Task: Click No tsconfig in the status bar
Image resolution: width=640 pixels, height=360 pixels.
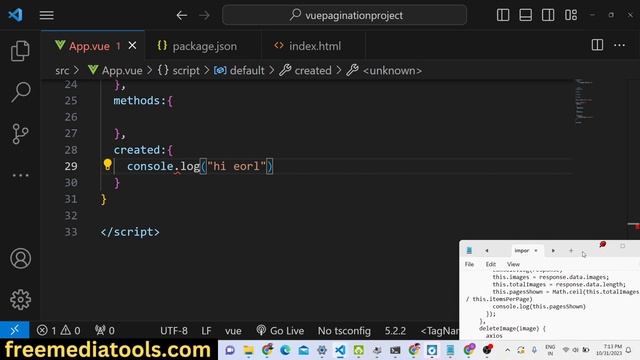Action: point(344,331)
